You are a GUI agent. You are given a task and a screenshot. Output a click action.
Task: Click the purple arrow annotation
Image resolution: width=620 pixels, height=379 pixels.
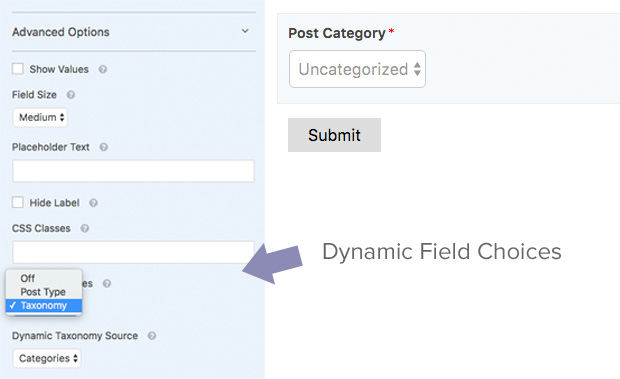point(273,263)
